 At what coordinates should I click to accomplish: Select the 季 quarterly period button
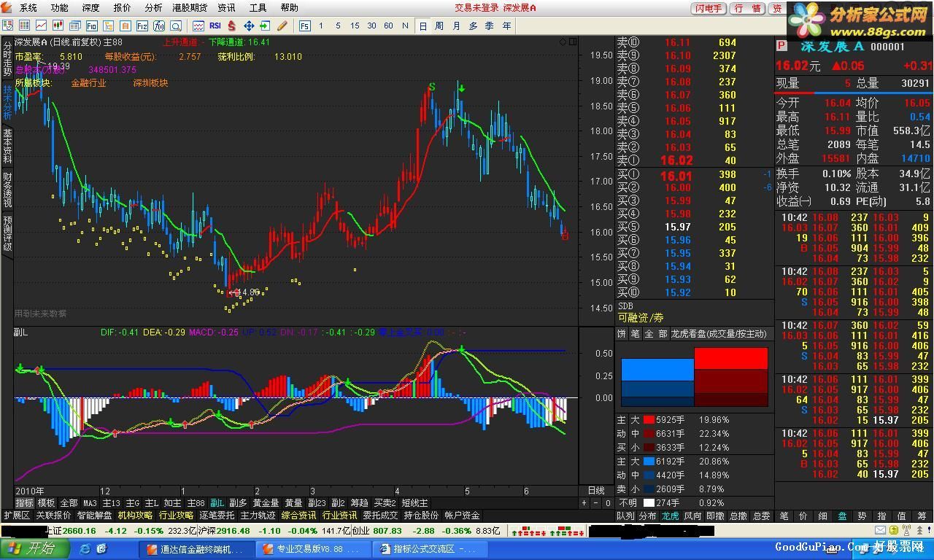click(x=490, y=26)
